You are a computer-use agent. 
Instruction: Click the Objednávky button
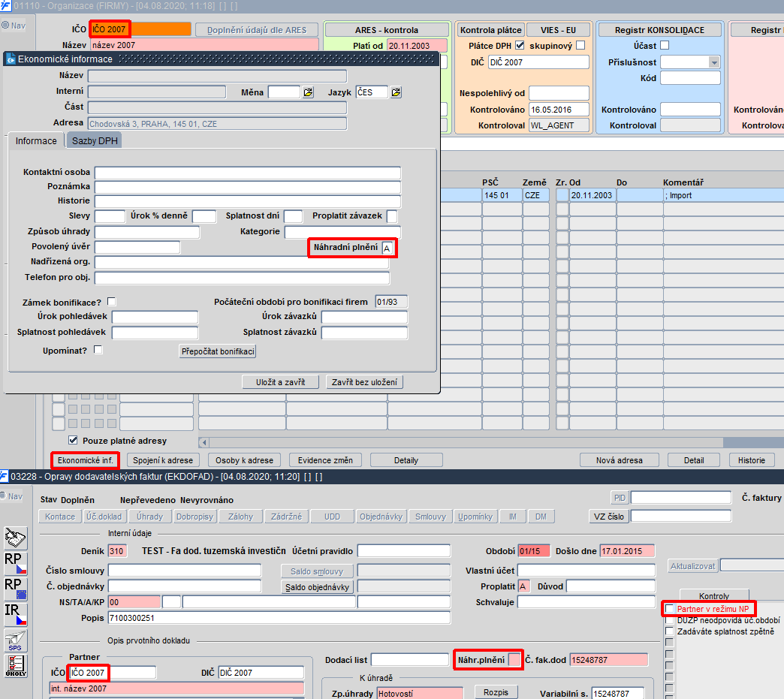pos(381,517)
